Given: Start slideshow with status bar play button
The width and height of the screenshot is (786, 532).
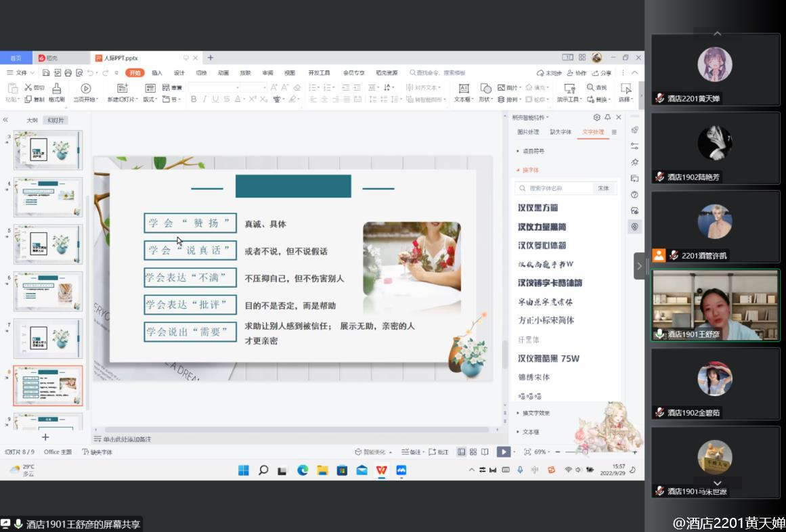Looking at the screenshot, I should click(503, 451).
